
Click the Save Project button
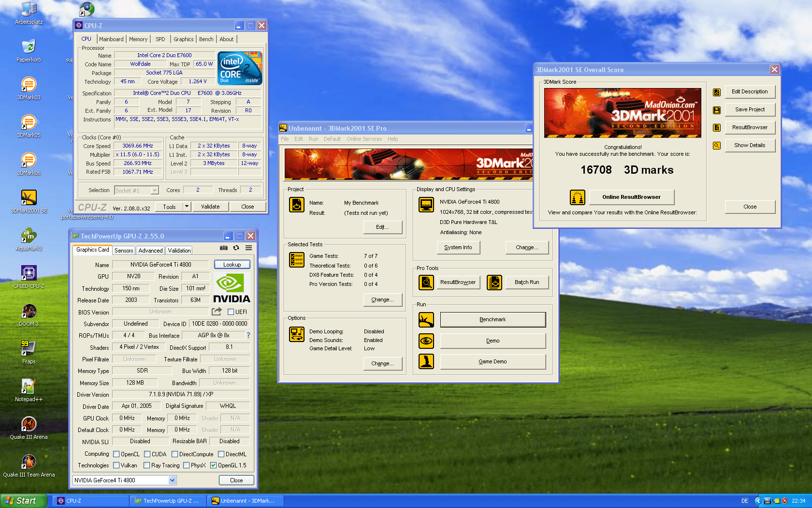pos(750,110)
